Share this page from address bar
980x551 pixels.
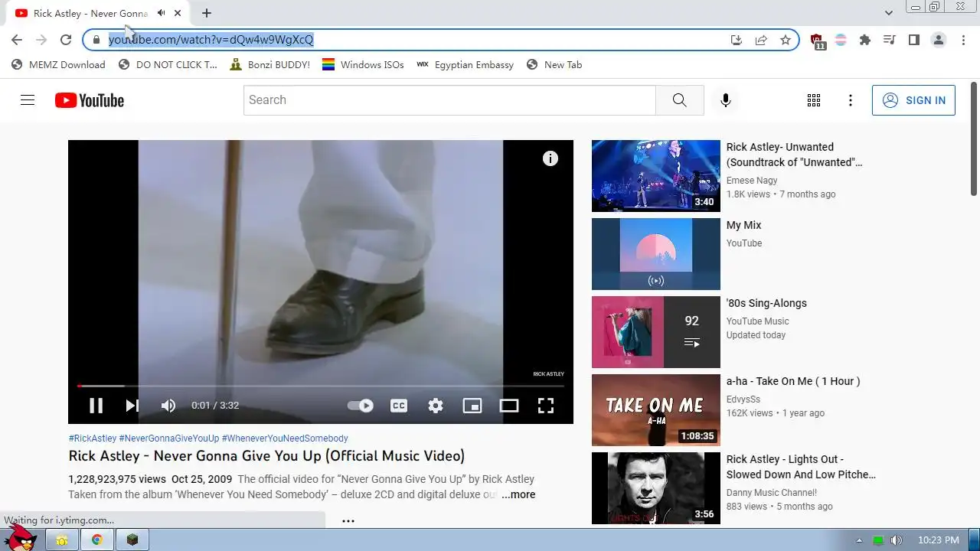coord(761,40)
